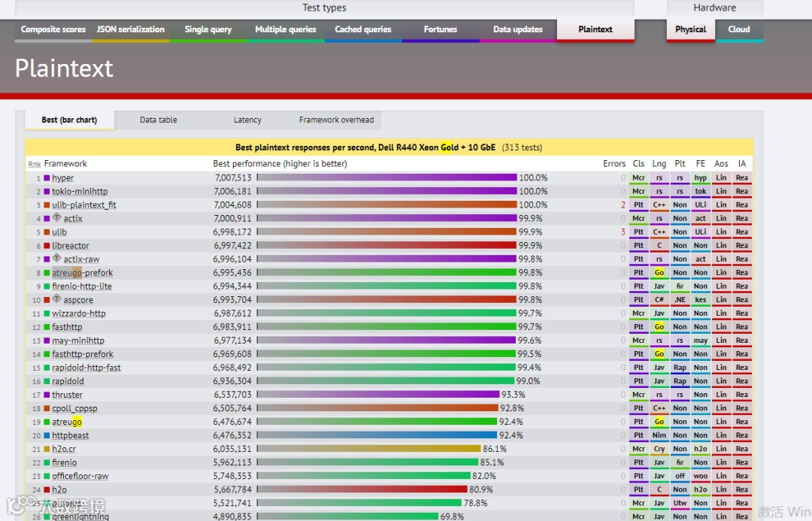The width and height of the screenshot is (812, 521).
Task: Click the blue color square beside httpbeast
Action: (x=47, y=435)
